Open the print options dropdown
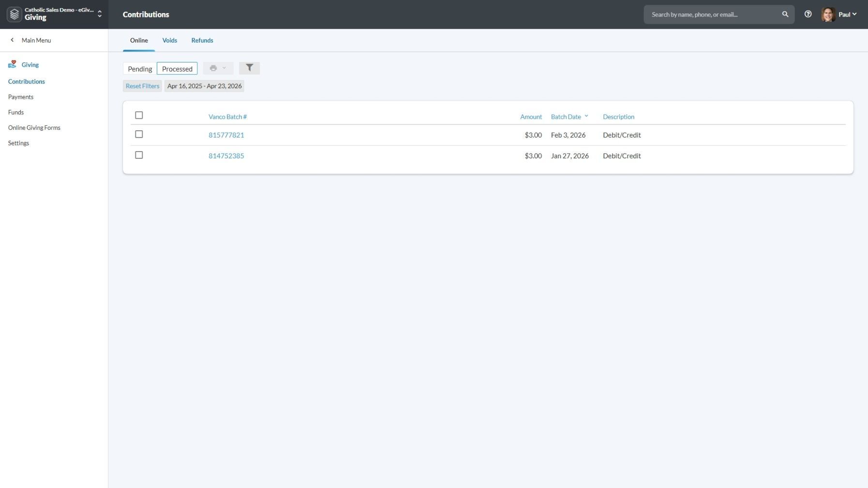 click(218, 68)
